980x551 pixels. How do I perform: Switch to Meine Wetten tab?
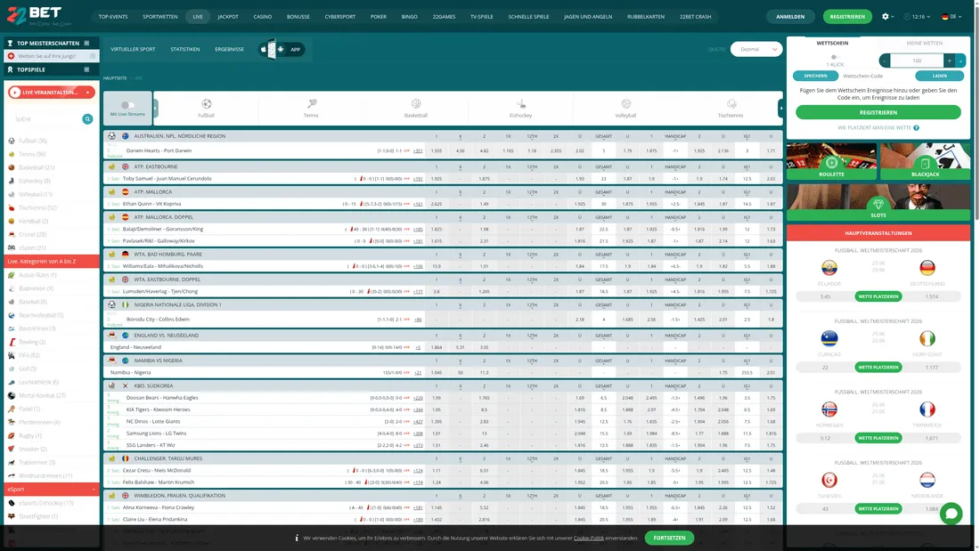point(925,43)
